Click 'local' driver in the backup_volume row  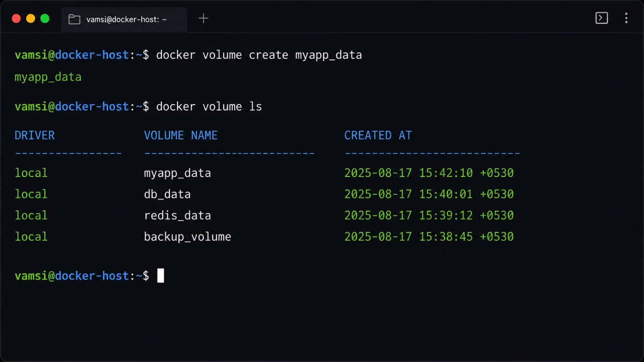(x=31, y=237)
